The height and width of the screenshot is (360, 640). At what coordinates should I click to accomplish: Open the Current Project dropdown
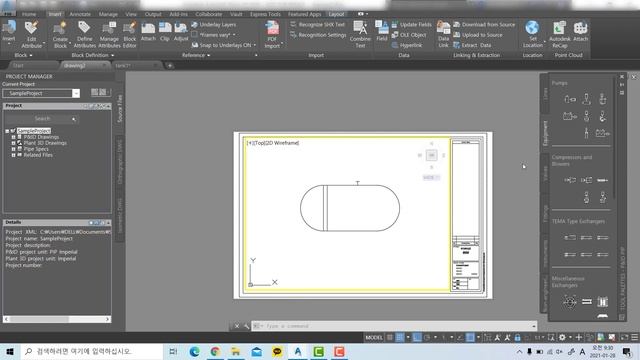click(x=76, y=93)
